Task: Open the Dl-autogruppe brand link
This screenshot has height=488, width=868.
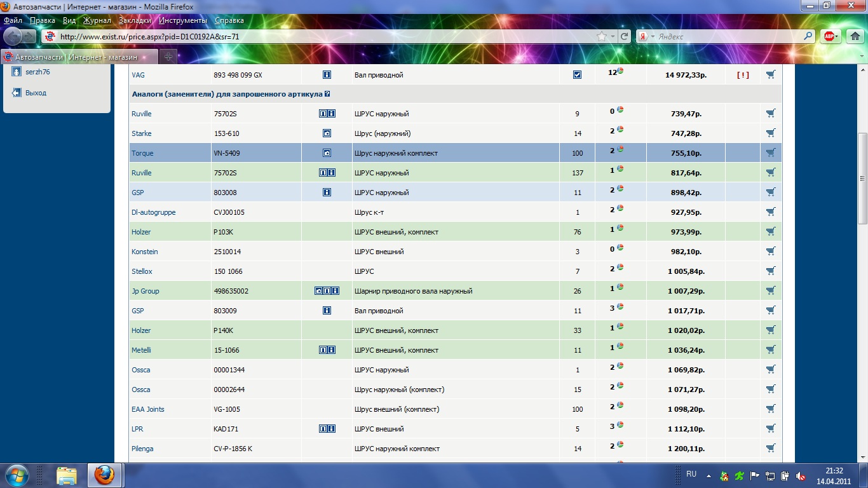Action: (153, 212)
